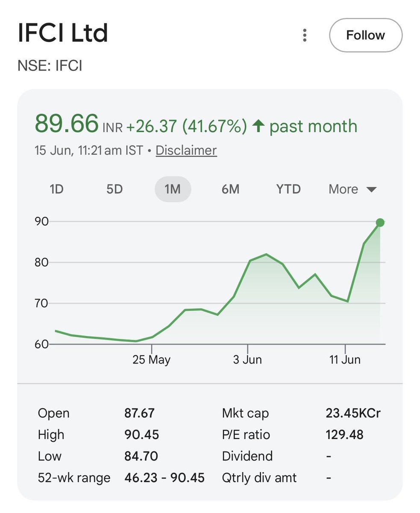Click the 52-wk range value
Image resolution: width=420 pixels, height=513 pixels.
(164, 478)
